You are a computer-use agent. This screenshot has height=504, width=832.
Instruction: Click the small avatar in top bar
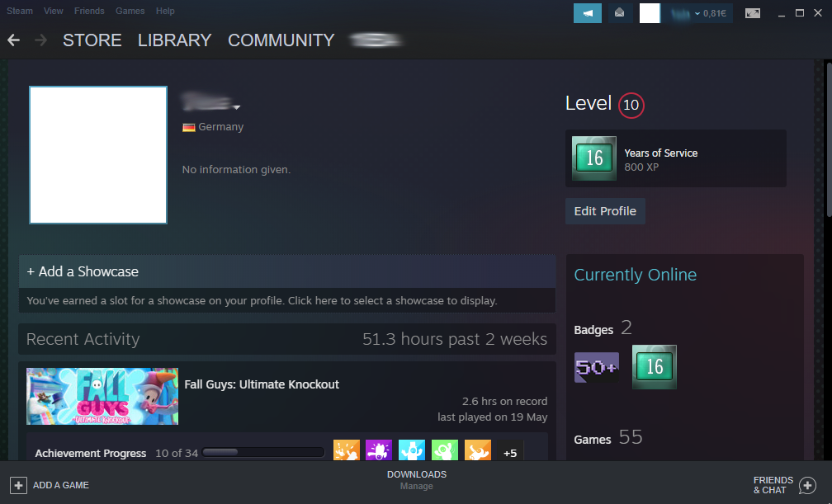[x=650, y=13]
